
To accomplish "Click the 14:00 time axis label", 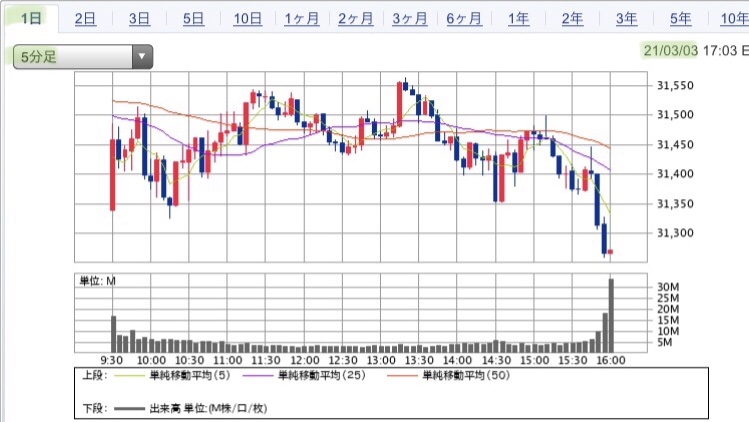I will coord(457,360).
